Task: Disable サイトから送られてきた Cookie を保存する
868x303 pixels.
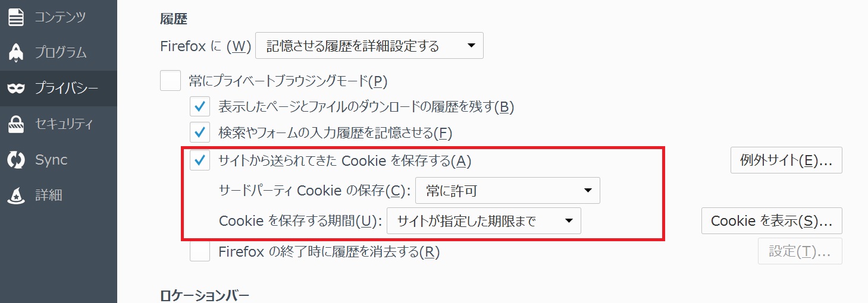Action: (200, 160)
